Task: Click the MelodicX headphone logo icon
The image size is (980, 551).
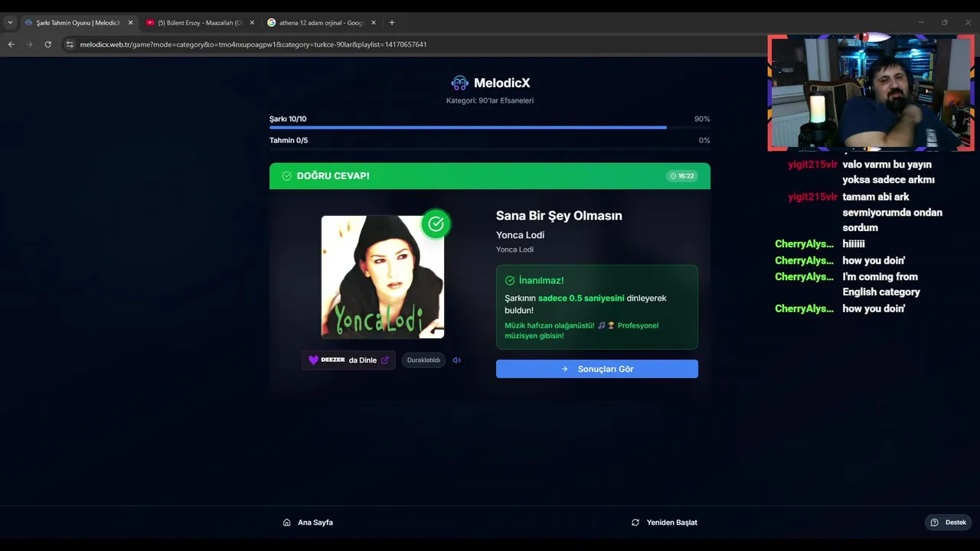Action: pos(459,83)
